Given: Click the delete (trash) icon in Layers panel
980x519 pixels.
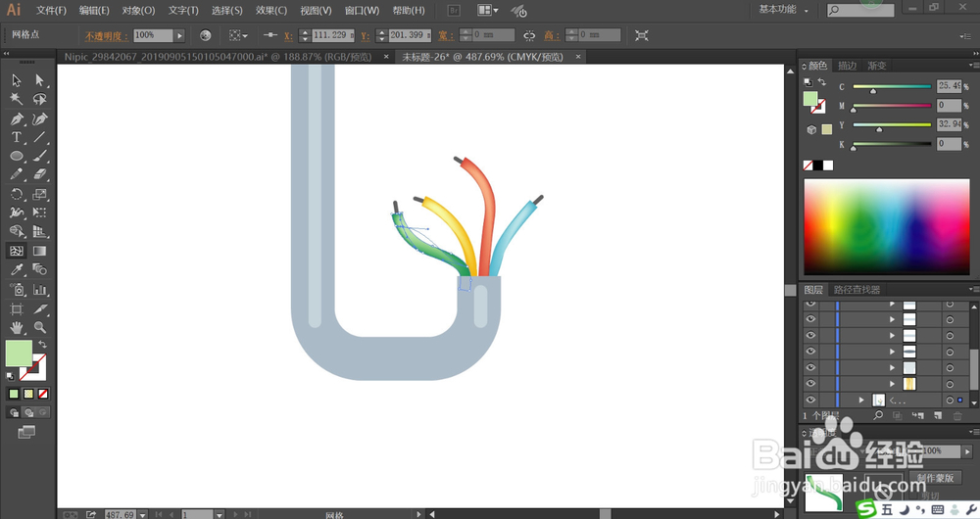Looking at the screenshot, I should click(x=956, y=415).
